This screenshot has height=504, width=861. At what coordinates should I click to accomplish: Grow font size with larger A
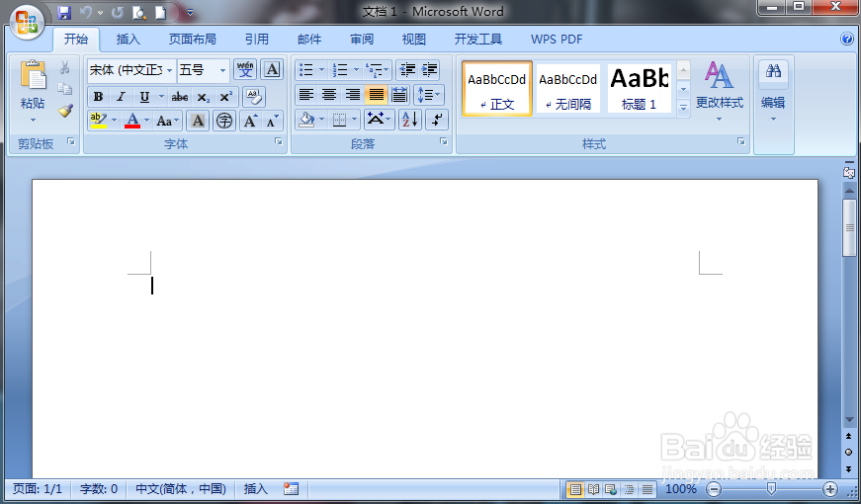[x=250, y=121]
